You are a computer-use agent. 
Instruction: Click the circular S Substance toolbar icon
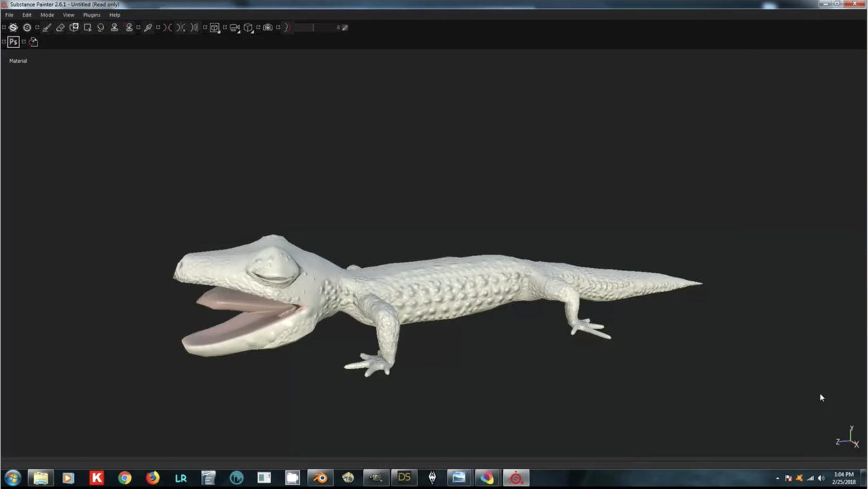click(27, 27)
